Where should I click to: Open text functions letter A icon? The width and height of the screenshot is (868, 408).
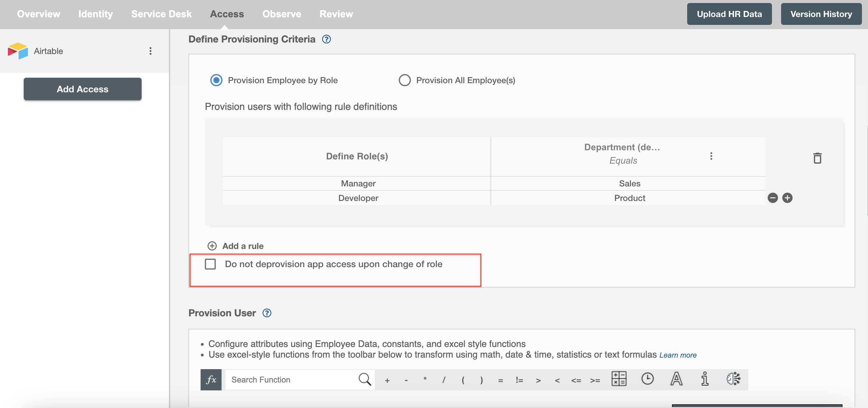(676, 379)
